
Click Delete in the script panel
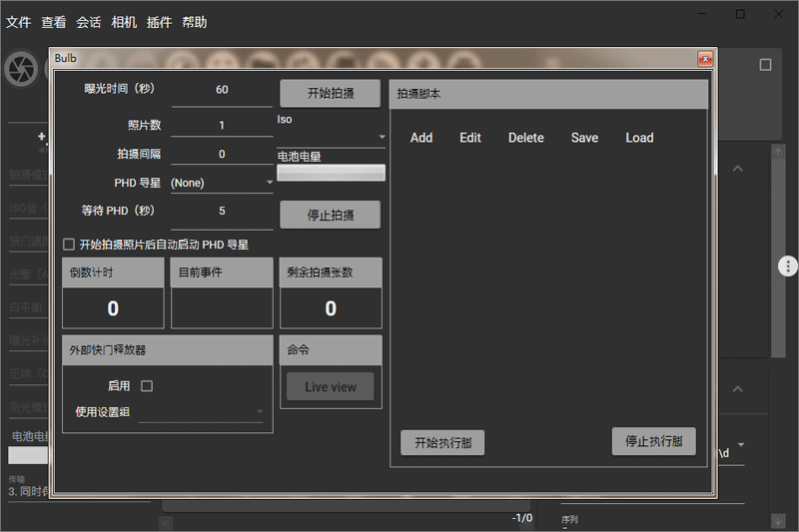[x=526, y=138]
